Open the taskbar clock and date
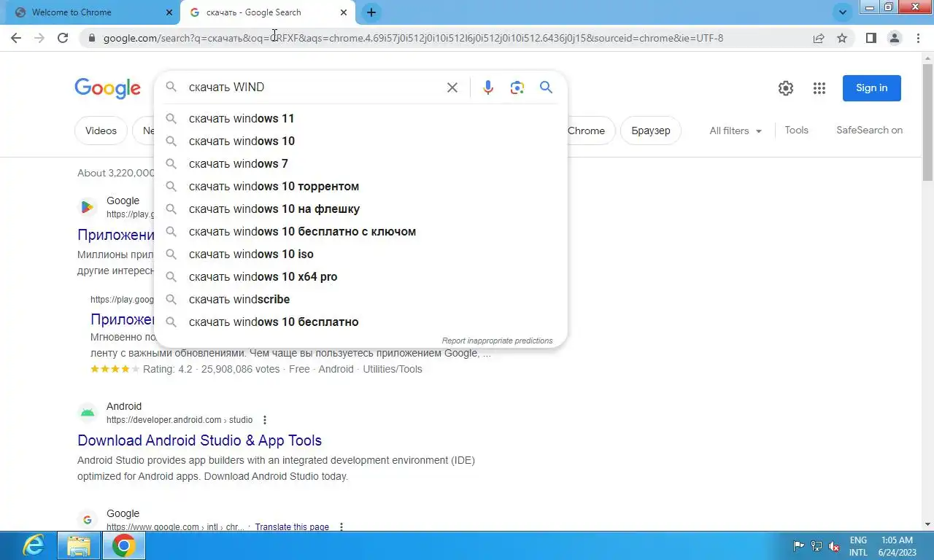 pos(896,546)
